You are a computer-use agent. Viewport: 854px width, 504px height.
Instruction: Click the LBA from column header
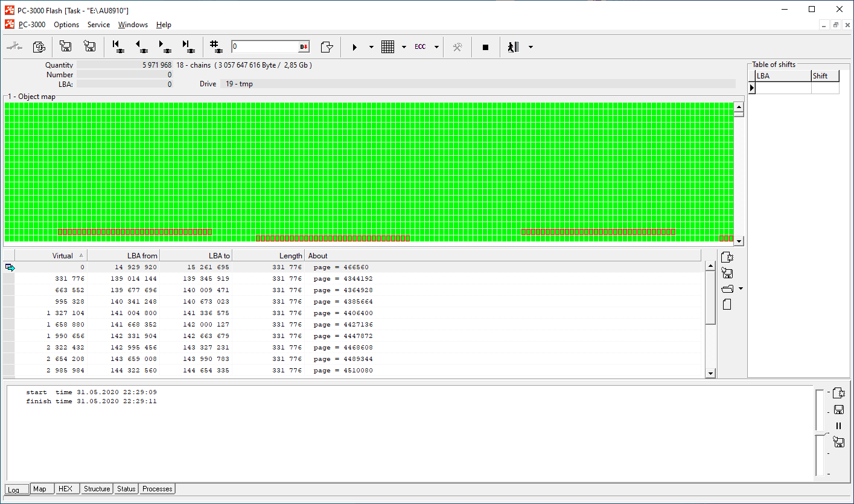pyautogui.click(x=123, y=255)
